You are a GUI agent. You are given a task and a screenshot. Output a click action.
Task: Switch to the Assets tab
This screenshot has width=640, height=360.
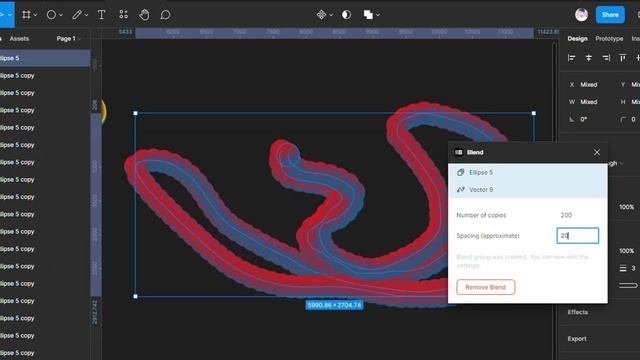point(19,38)
